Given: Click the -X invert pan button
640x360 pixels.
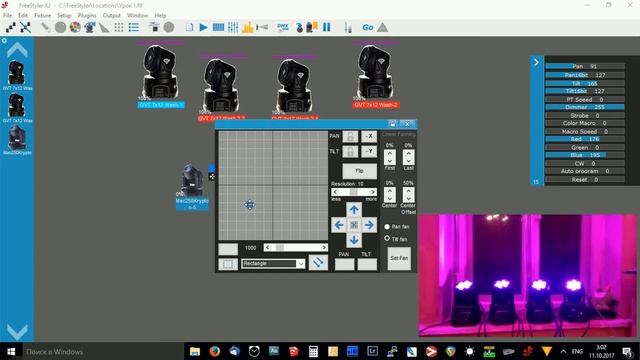Looking at the screenshot, I should (x=369, y=136).
